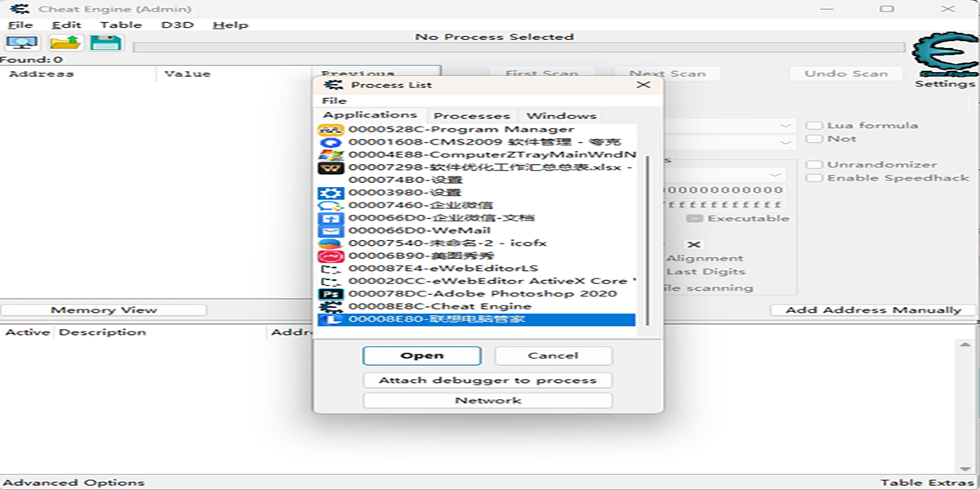Select 00008E8C-Cheat Engine entry text
The width and height of the screenshot is (980, 490).
439,306
